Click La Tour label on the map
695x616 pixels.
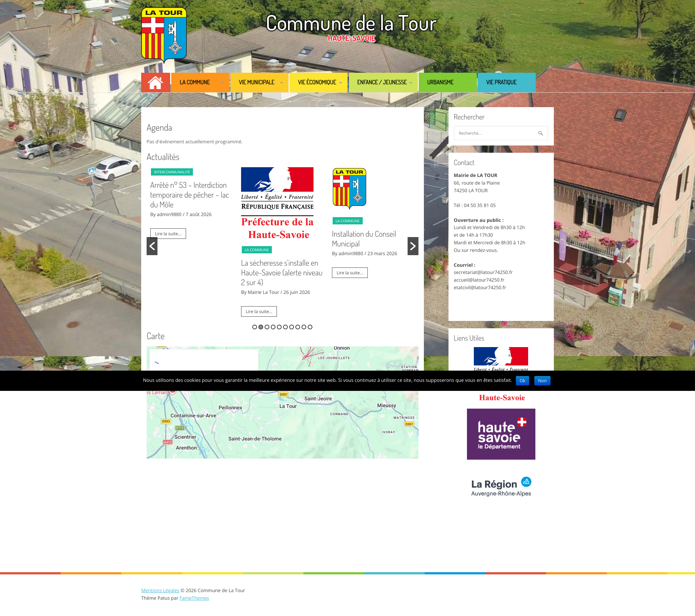288,406
